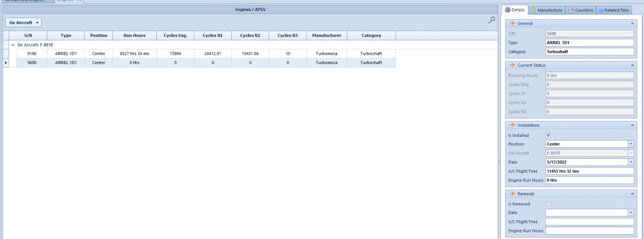Open the search magnifier icon

pyautogui.click(x=493, y=20)
